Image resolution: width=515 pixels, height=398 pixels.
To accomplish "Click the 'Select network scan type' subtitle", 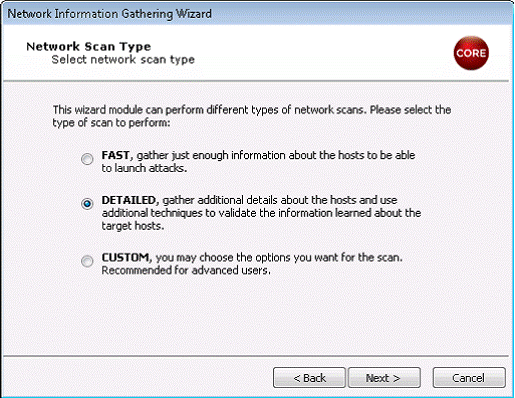I will (x=123, y=60).
